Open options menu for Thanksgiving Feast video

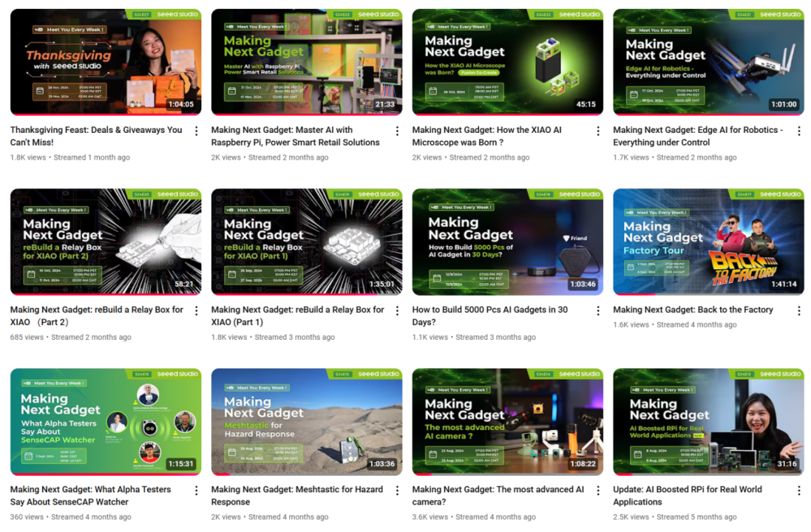[x=197, y=131]
